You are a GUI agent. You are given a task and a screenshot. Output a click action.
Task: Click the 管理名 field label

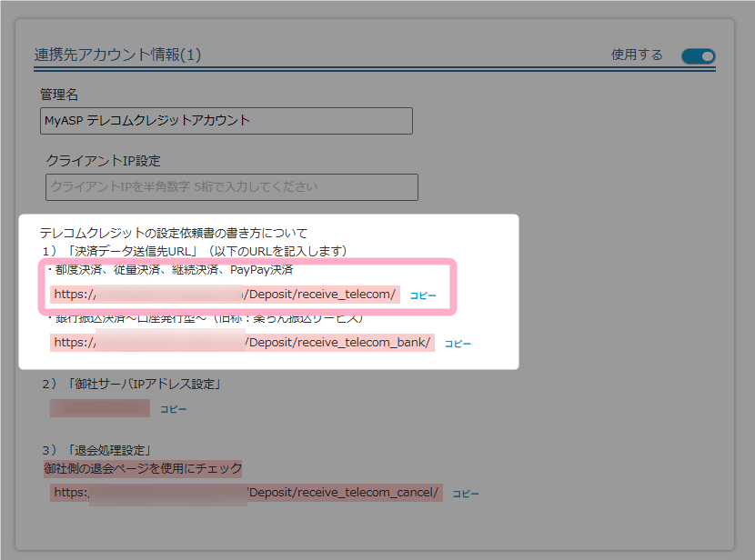pos(60,95)
